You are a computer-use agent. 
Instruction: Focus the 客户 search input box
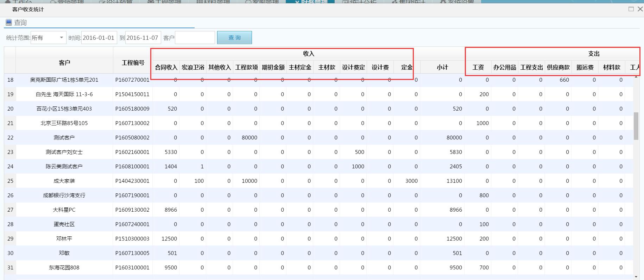[x=195, y=38]
